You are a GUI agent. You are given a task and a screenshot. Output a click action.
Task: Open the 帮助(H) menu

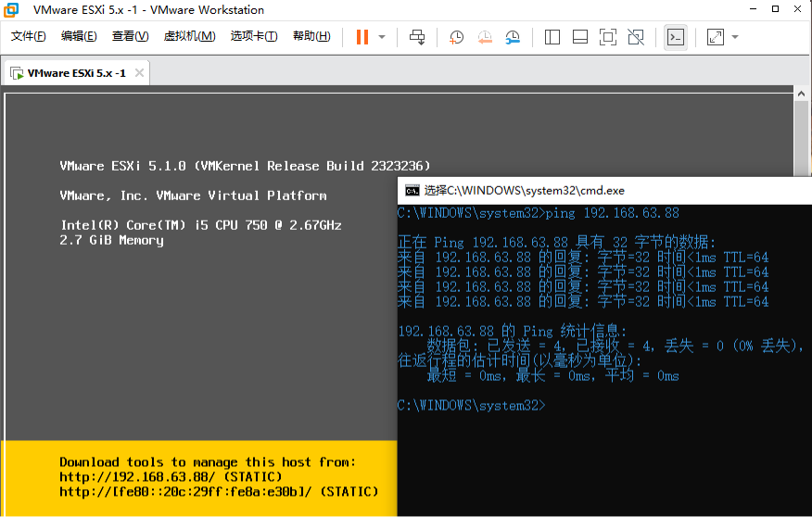pos(311,36)
